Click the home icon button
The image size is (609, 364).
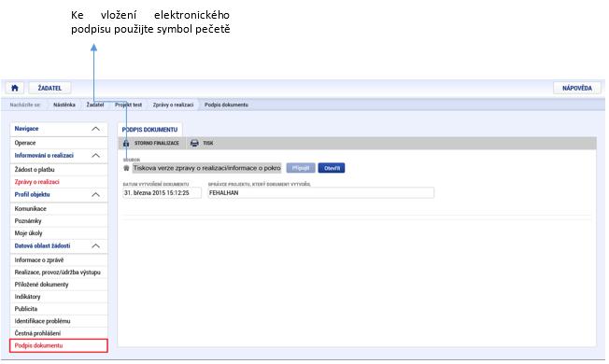pos(15,88)
